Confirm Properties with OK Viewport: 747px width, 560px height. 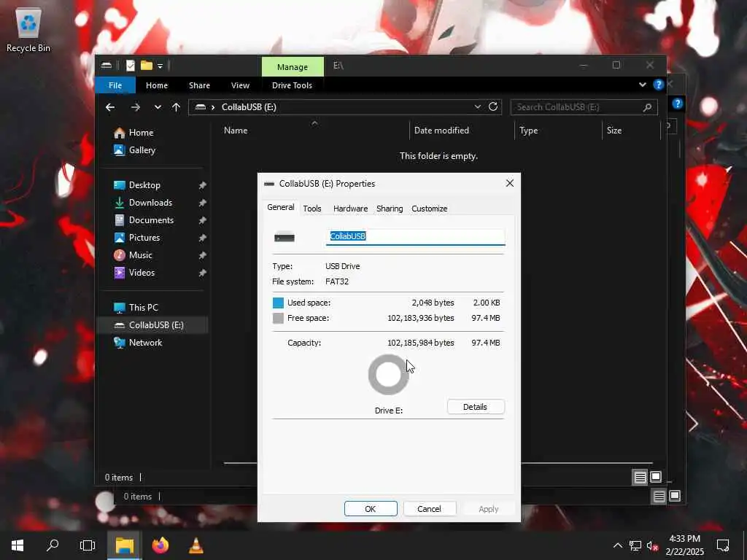point(370,508)
